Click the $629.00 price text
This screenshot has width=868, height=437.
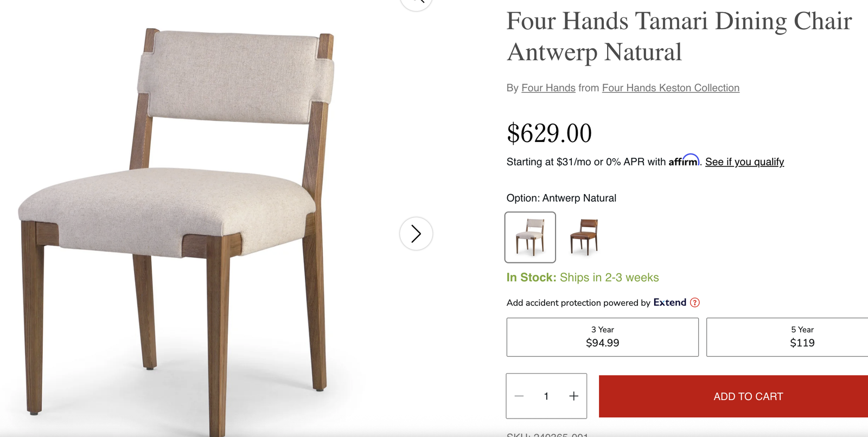[549, 133]
